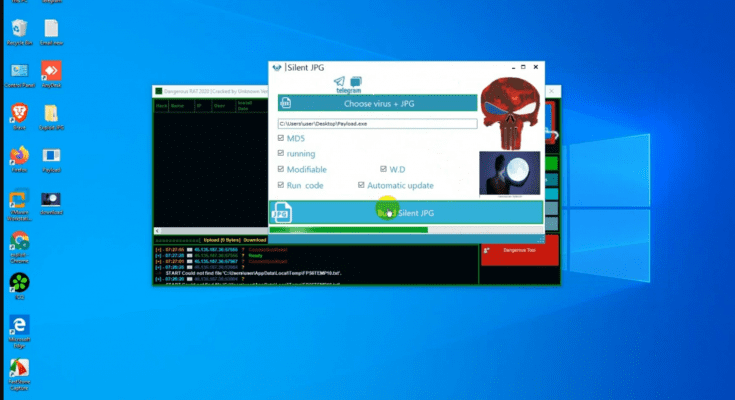Open Firefox from the desktop shortcut

[x=18, y=157]
